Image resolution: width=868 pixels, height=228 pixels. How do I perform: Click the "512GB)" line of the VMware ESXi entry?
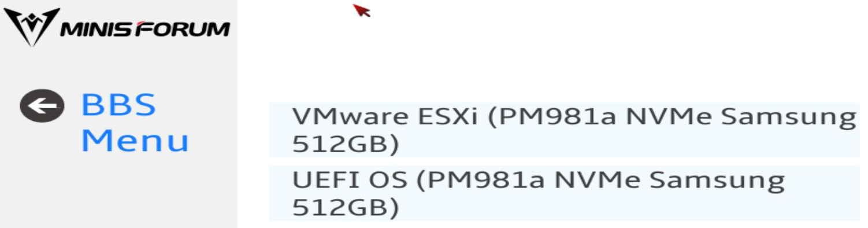click(345, 145)
